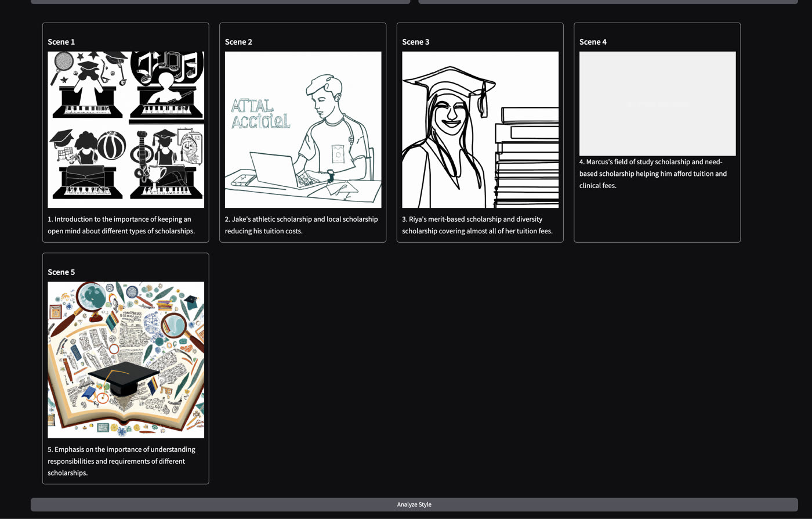Select the Scene 2 heading
This screenshot has height=519, width=812.
(238, 42)
